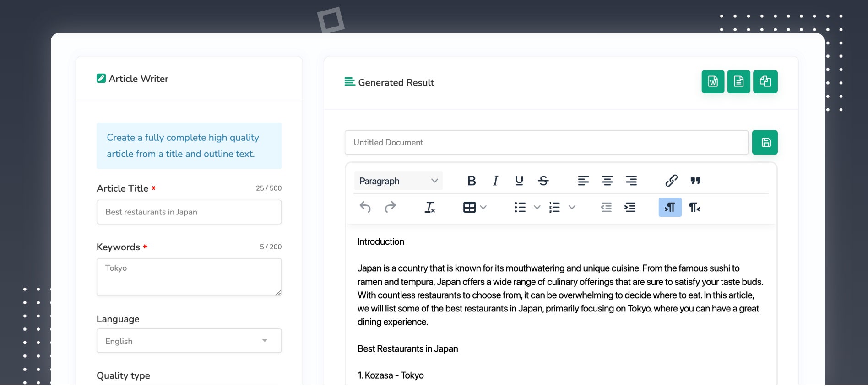The image size is (868, 386).
Task: Click the '1. Kozasa - Tokyo' line
Action: click(x=391, y=375)
